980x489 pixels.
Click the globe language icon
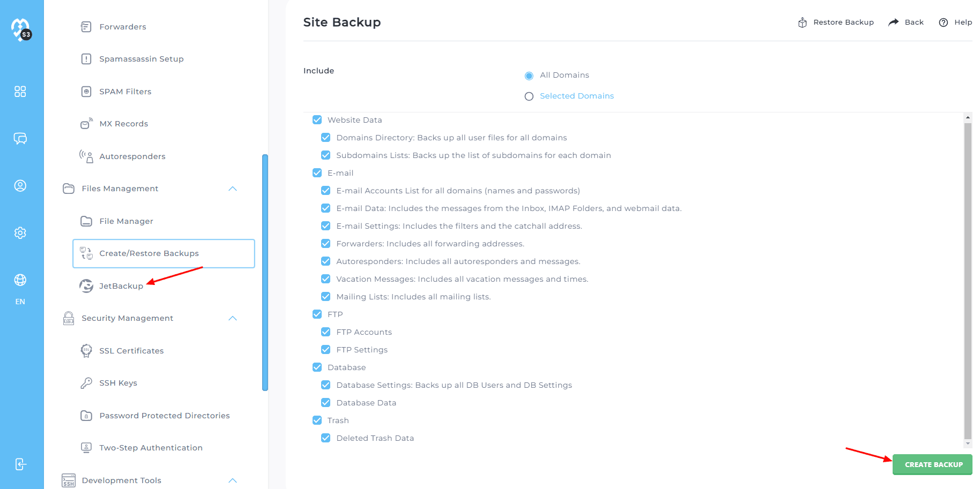[20, 280]
